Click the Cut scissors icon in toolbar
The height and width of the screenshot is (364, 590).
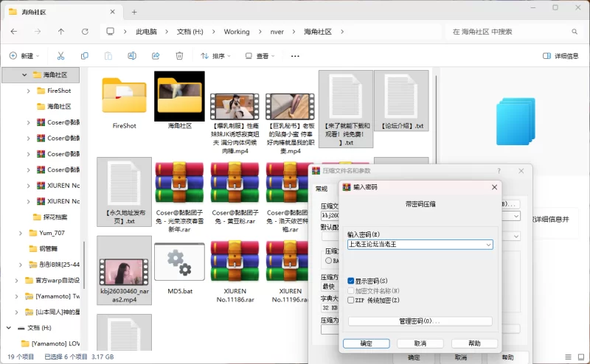(61, 56)
